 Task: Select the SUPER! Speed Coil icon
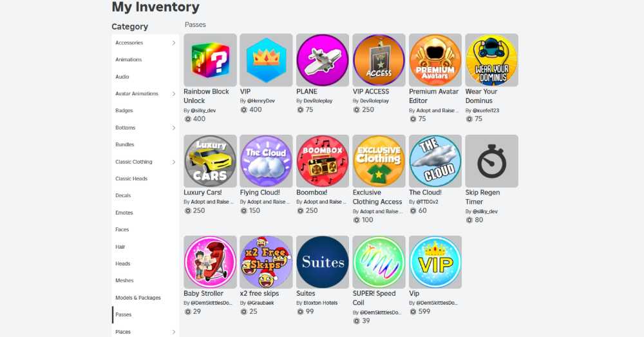379,262
